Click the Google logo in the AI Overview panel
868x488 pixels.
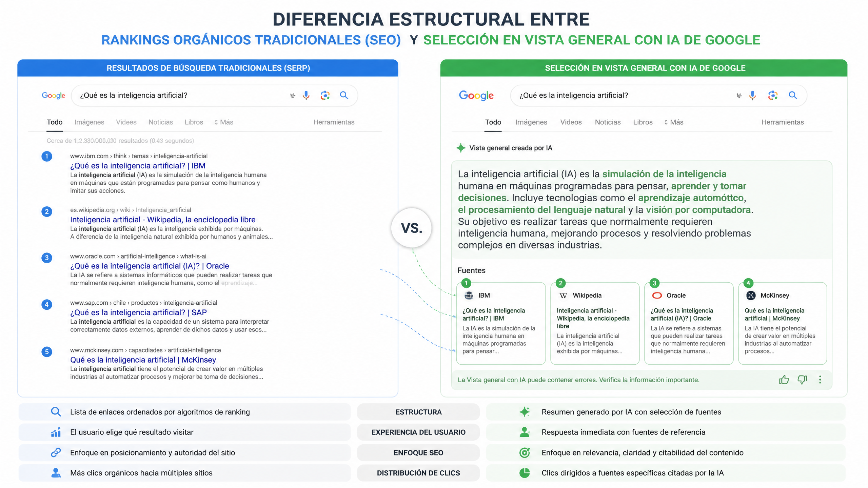[x=476, y=96]
